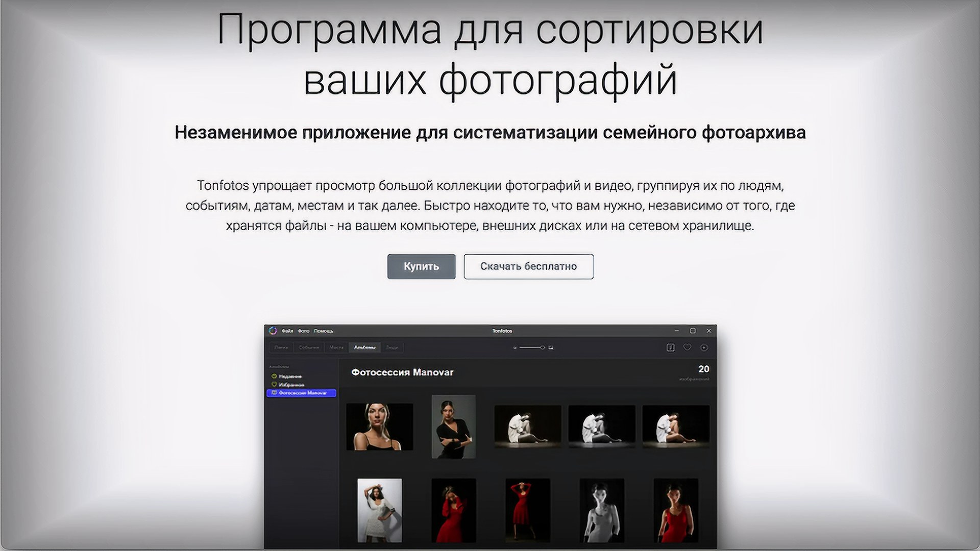Image resolution: width=980 pixels, height=551 pixels.
Task: Click the large thumbnail size icon
Action: (551, 347)
